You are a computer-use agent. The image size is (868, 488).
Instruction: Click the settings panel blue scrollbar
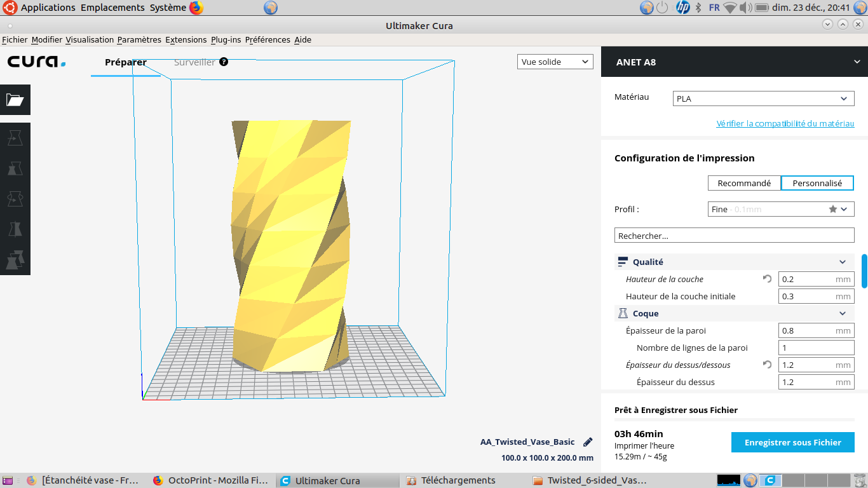click(x=864, y=271)
